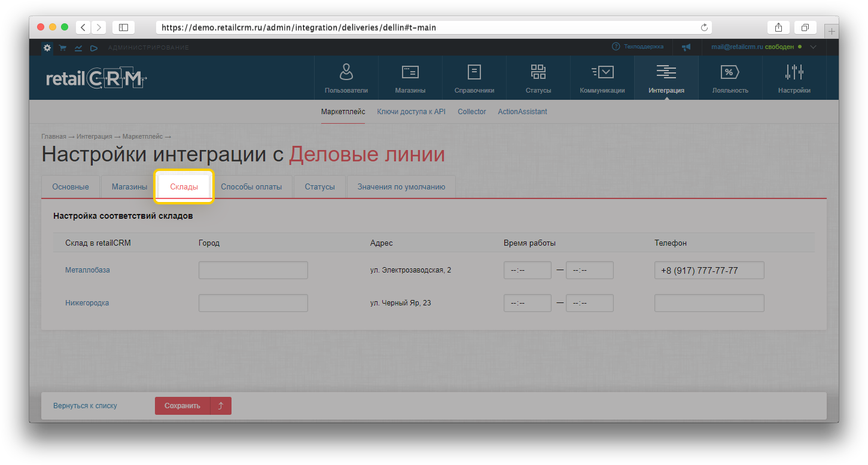
Task: Click the megaphone notifications icon
Action: 686,47
